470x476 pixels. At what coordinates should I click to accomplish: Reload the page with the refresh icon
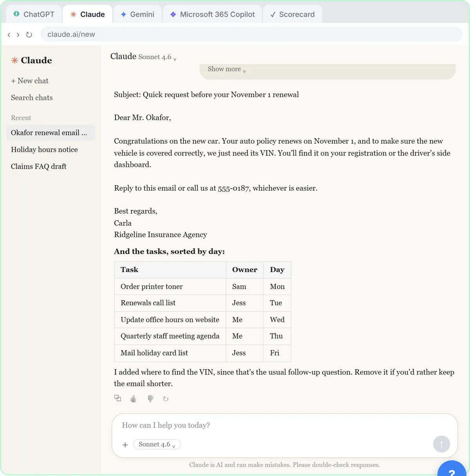tap(29, 34)
